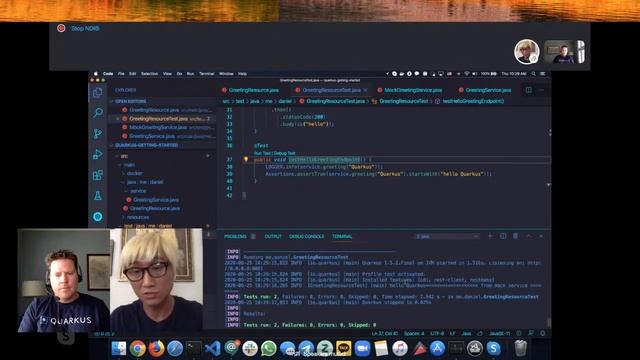Expand the resources folder

[x=137, y=217]
